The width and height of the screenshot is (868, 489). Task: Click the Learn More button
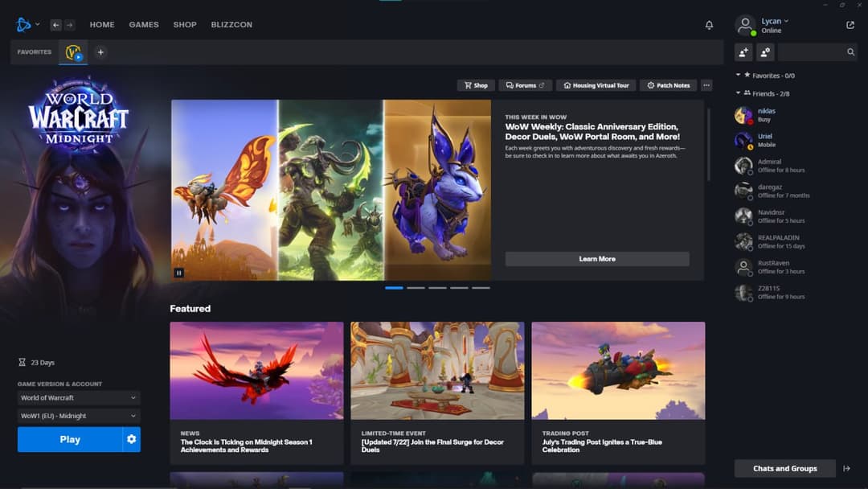pos(597,259)
